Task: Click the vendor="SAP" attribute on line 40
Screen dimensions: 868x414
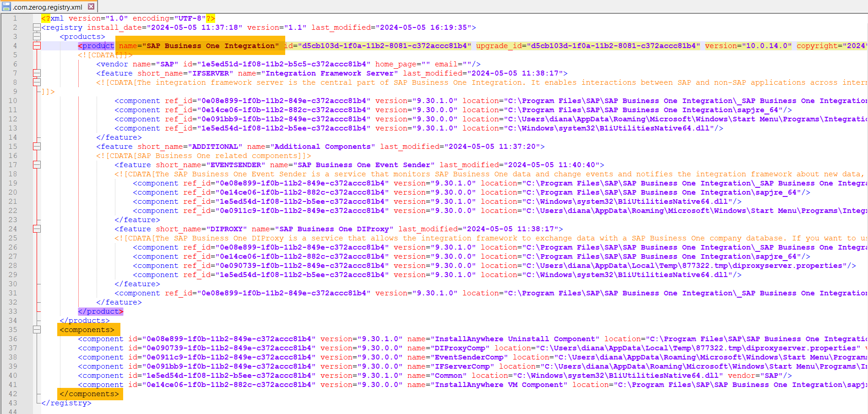Action: 755,376
